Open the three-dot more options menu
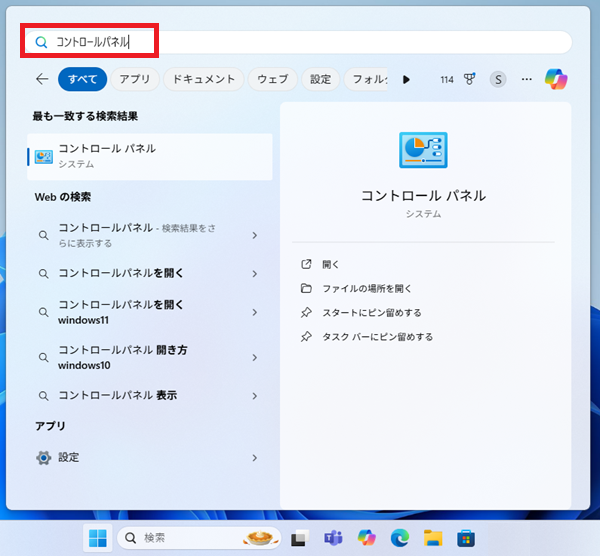The width and height of the screenshot is (600, 556). point(527,79)
